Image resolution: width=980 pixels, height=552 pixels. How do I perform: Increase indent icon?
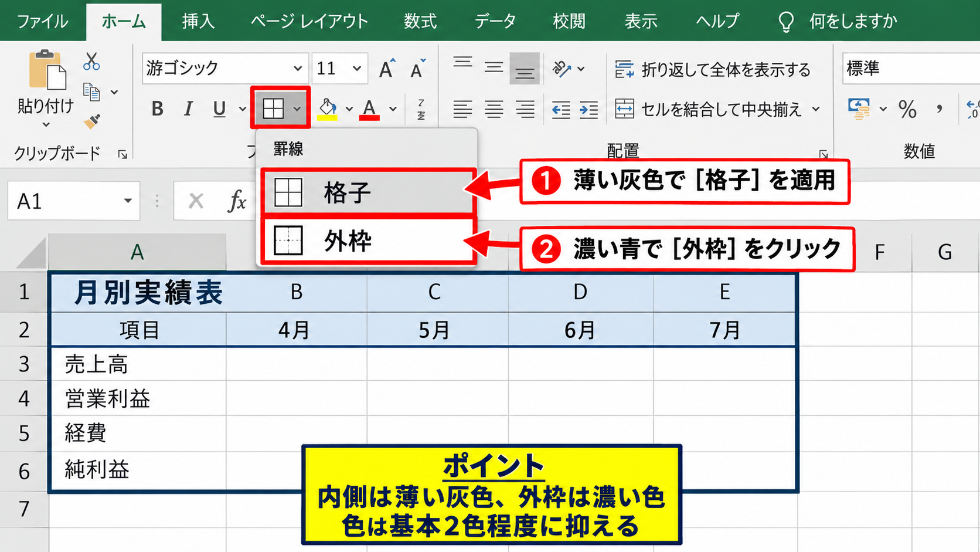coord(588,110)
